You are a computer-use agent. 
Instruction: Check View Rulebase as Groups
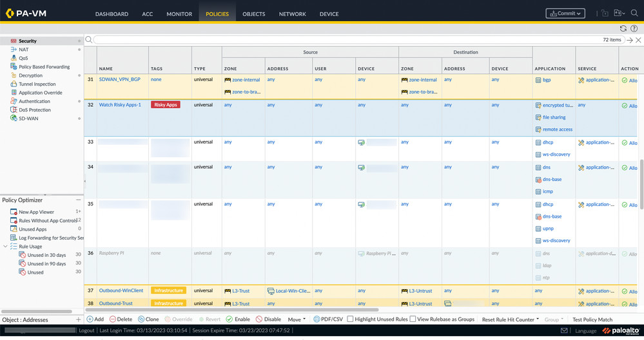coord(413,319)
